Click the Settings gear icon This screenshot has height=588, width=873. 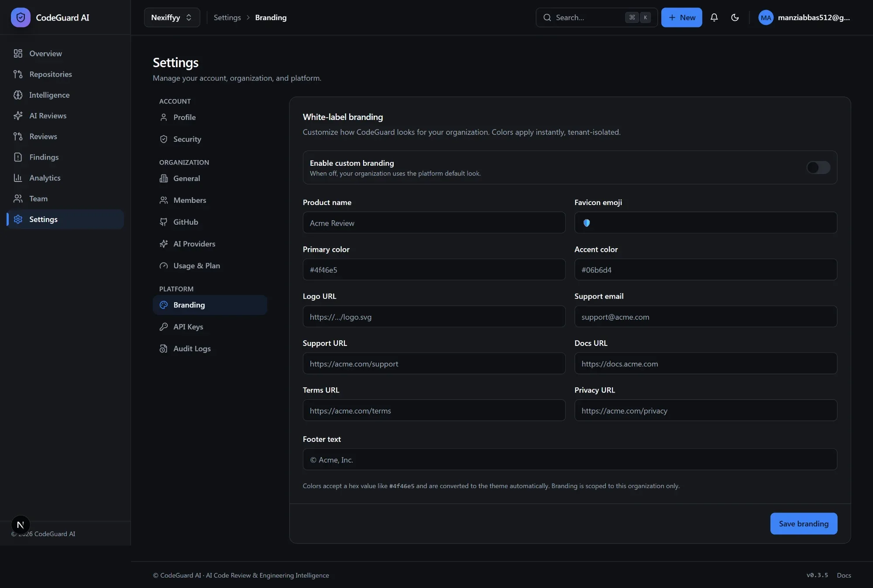(18, 219)
